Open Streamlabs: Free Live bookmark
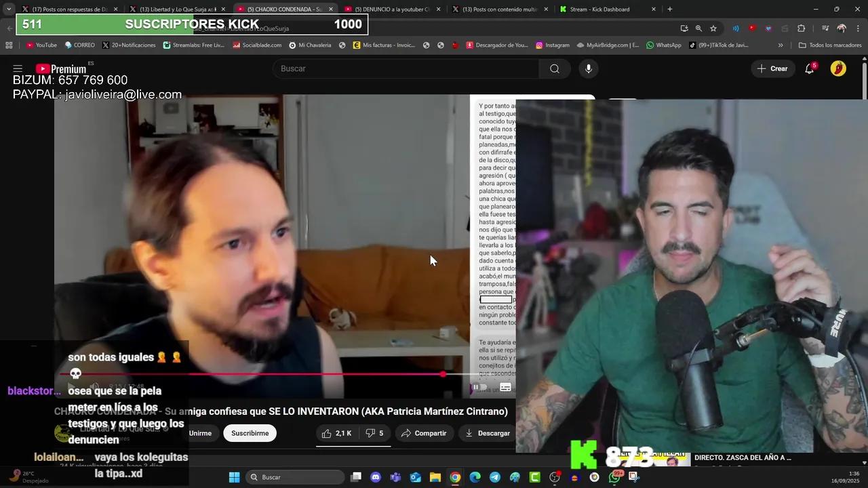868x488 pixels. point(193,45)
